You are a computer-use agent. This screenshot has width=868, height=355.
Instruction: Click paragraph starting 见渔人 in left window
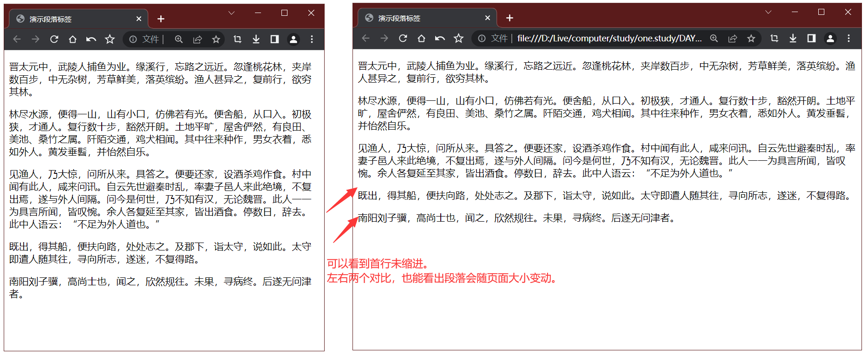tap(160, 199)
